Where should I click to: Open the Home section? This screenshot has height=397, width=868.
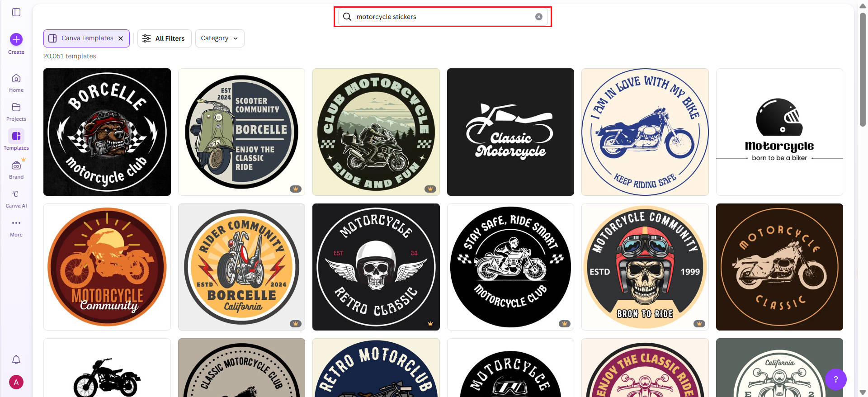click(16, 83)
